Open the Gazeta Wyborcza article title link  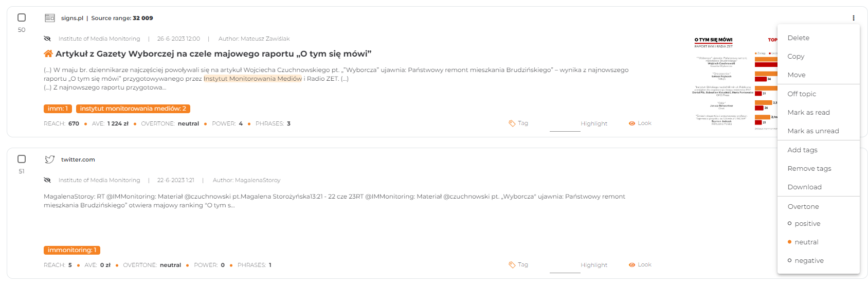(x=213, y=54)
